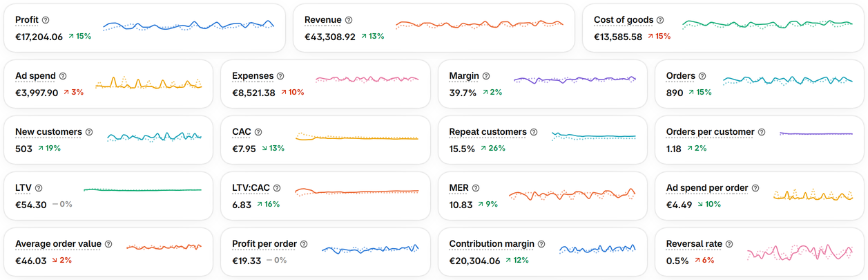Viewport: 868px width, 280px height.
Task: Open the Average order value help icon
Action: (x=108, y=244)
